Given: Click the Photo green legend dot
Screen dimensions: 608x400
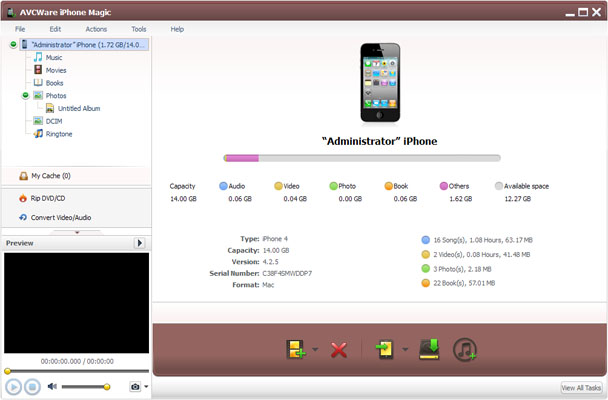Looking at the screenshot, I should tap(333, 186).
